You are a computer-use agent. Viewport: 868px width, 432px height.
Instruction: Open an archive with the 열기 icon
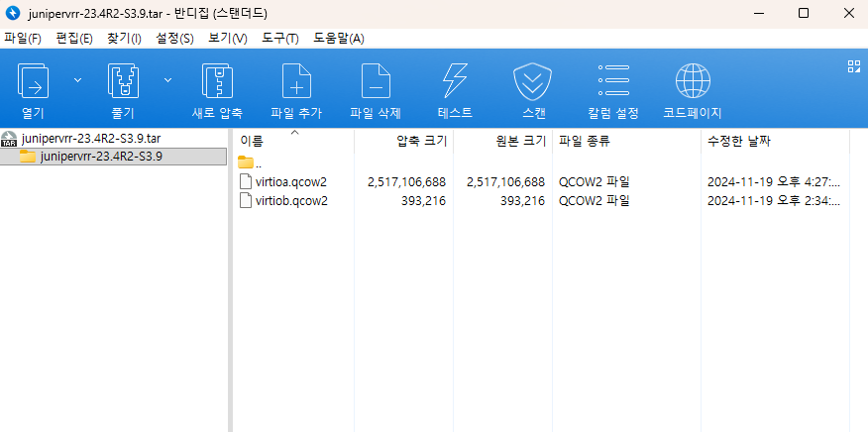click(x=33, y=91)
